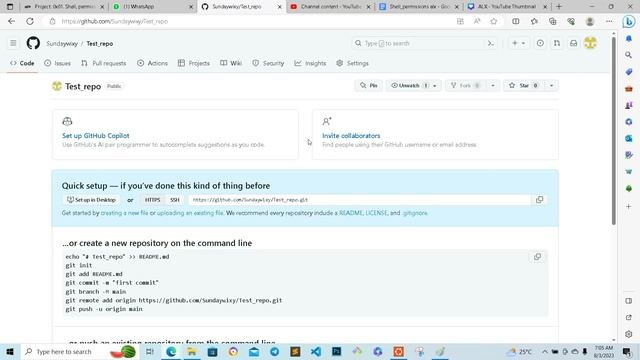Reload the page with refresh icon
The image size is (640, 360).
point(30,21)
